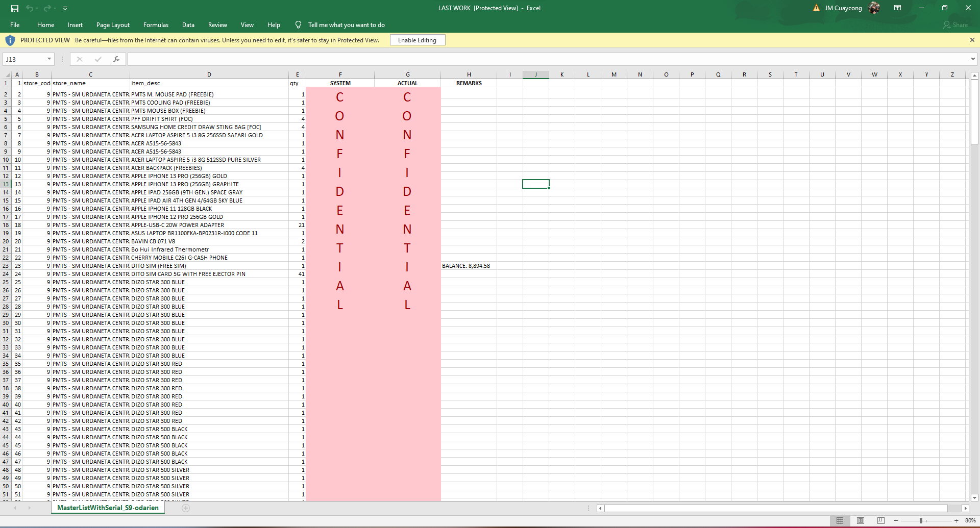Open the Review tab
The width and height of the screenshot is (980, 528).
[217, 25]
